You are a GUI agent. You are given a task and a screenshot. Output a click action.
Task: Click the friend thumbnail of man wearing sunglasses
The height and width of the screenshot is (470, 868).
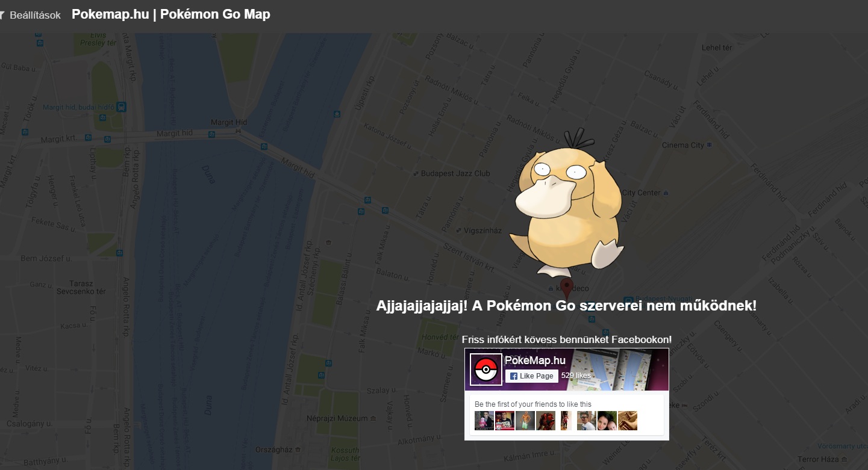tap(587, 421)
